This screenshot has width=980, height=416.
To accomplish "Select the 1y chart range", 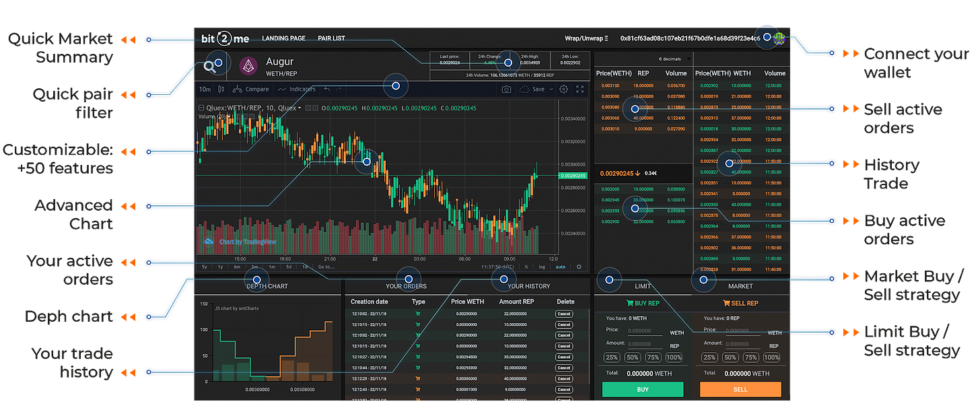I will pos(220,267).
